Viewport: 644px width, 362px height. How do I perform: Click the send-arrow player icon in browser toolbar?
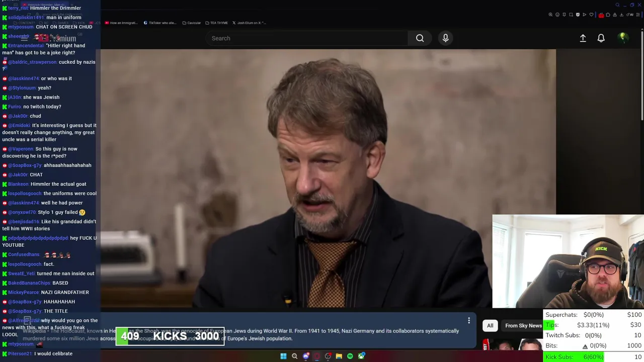[x=585, y=15]
